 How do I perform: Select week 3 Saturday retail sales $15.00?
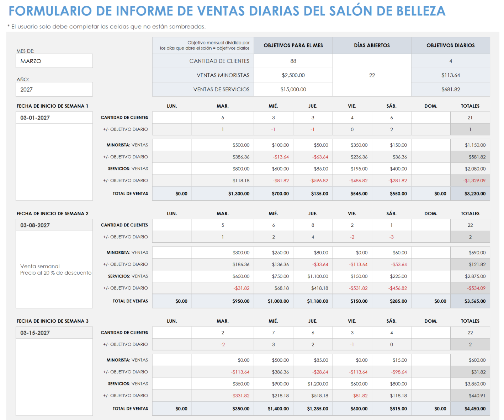point(392,360)
